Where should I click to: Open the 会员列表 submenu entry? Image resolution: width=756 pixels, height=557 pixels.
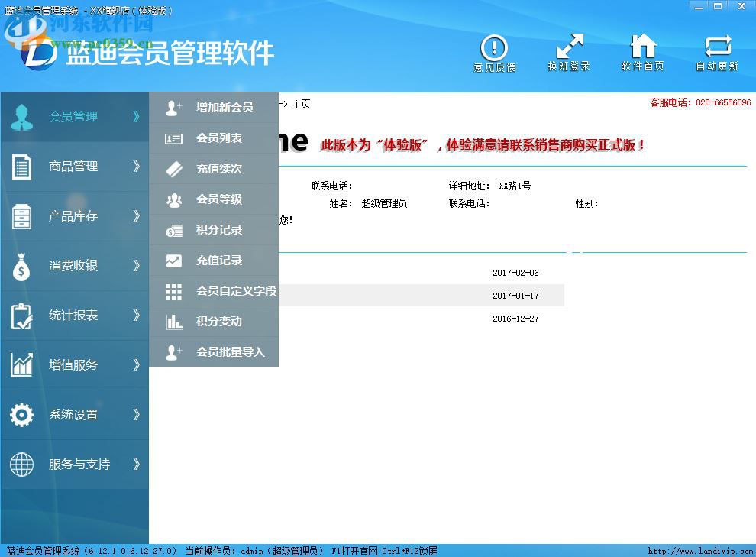click(214, 138)
